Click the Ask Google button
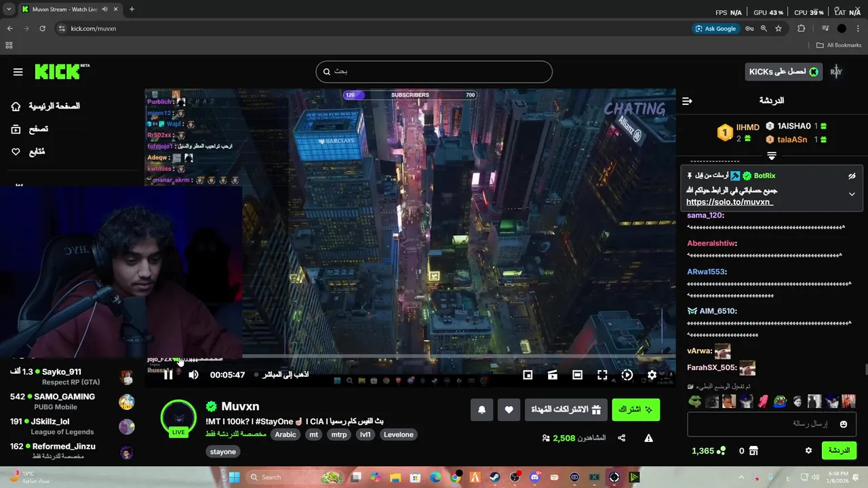 point(715,28)
